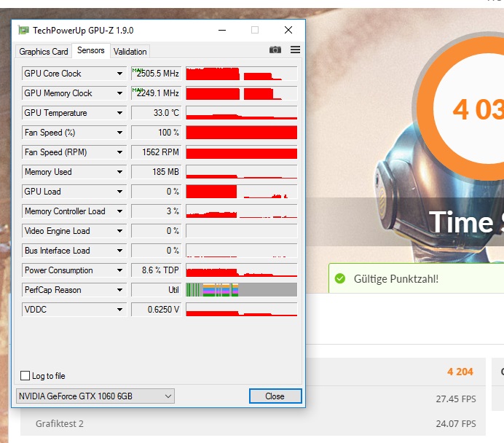Screen dimensions: 504x443
Task: Open the VDDC sensor dropdown
Action: (119, 310)
